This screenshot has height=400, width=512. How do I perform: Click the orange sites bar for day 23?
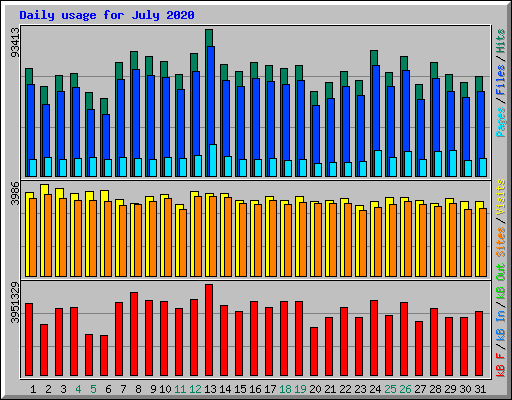pyautogui.click(x=363, y=243)
